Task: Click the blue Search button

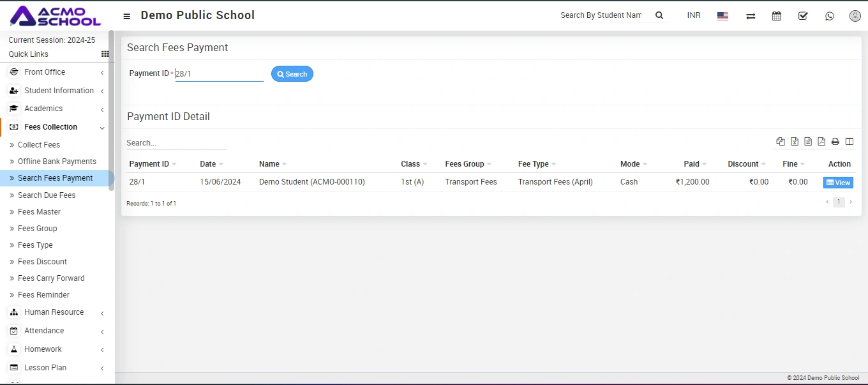Action: coord(292,74)
